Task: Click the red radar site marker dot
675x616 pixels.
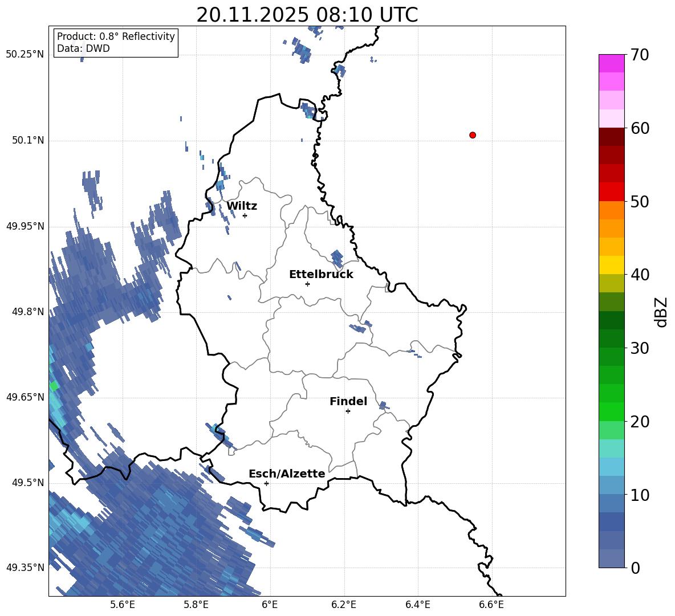Action: tap(473, 135)
